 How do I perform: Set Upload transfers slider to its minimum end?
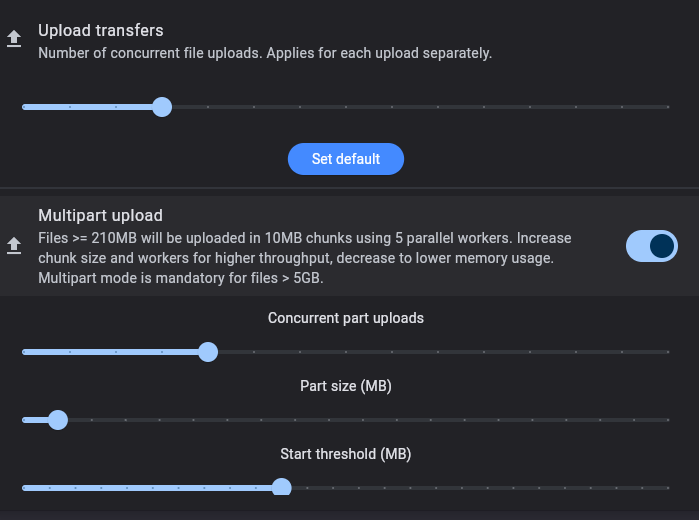coord(24,107)
